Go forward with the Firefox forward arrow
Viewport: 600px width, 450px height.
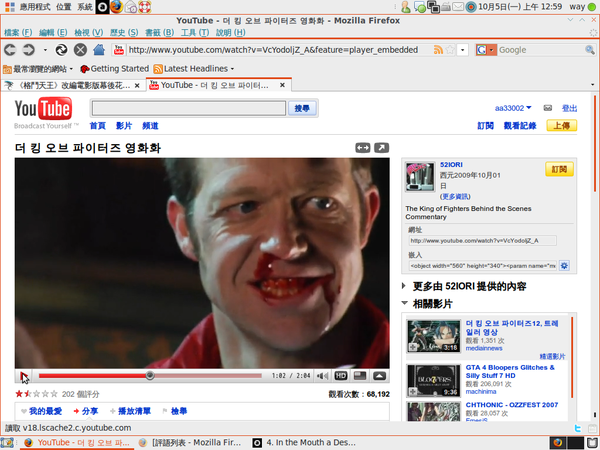tap(28, 50)
